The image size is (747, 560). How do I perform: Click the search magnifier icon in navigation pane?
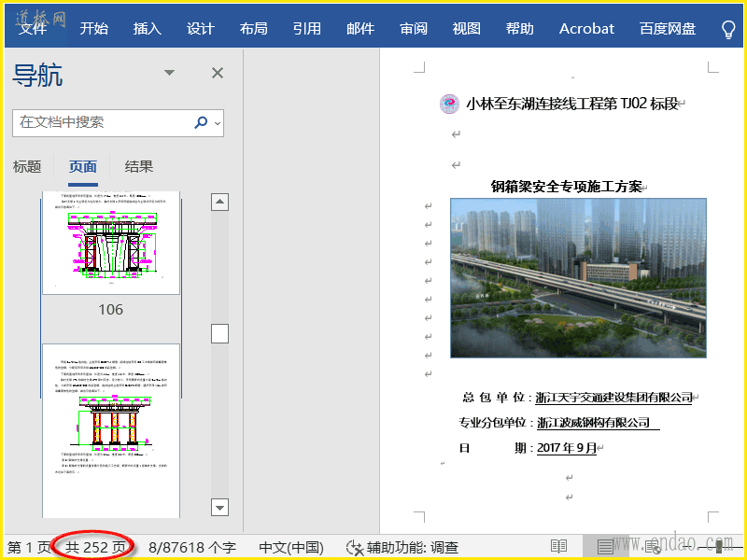point(201,122)
